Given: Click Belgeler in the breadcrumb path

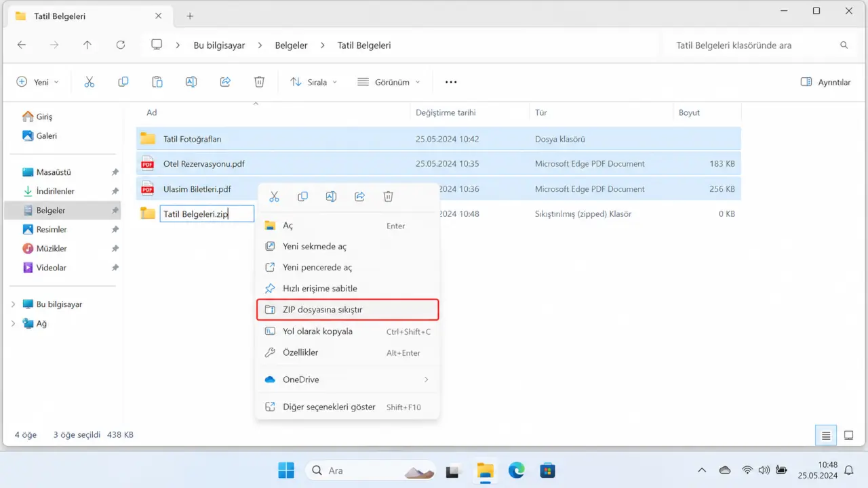Looking at the screenshot, I should (x=291, y=45).
